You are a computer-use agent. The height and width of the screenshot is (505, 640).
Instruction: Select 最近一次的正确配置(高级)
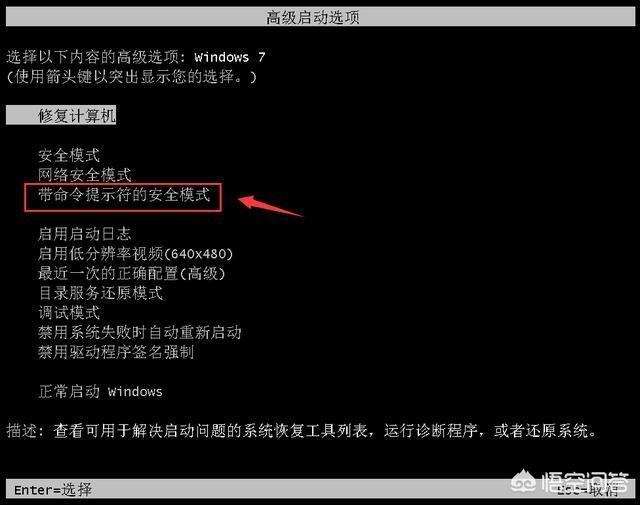(x=131, y=274)
